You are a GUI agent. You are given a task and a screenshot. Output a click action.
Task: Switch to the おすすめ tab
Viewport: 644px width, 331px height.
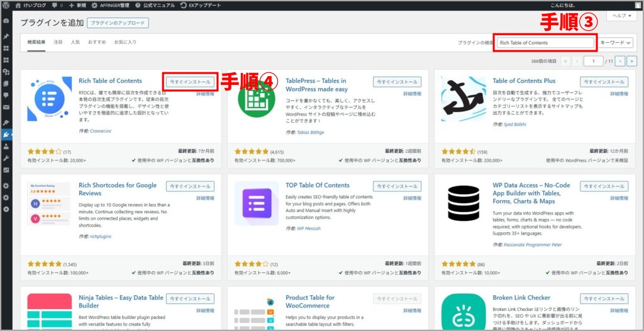[x=97, y=42]
